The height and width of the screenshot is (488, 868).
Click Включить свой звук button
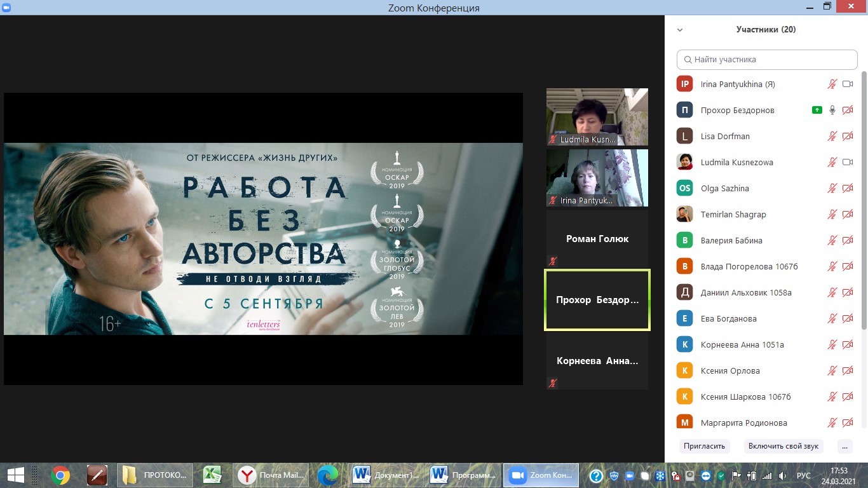click(x=783, y=446)
